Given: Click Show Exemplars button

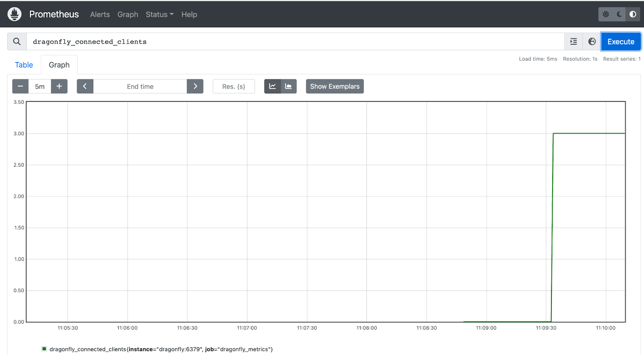Looking at the screenshot, I should coord(334,86).
